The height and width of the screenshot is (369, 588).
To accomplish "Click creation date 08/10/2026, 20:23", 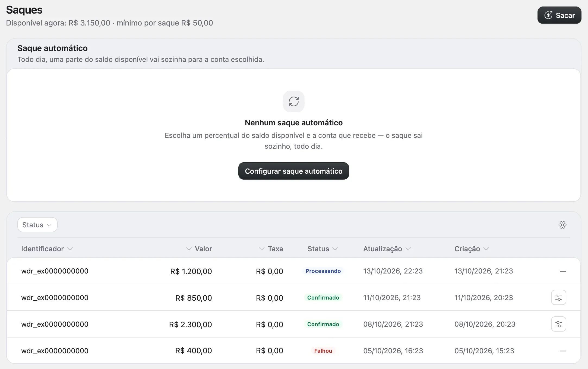I will click(485, 324).
